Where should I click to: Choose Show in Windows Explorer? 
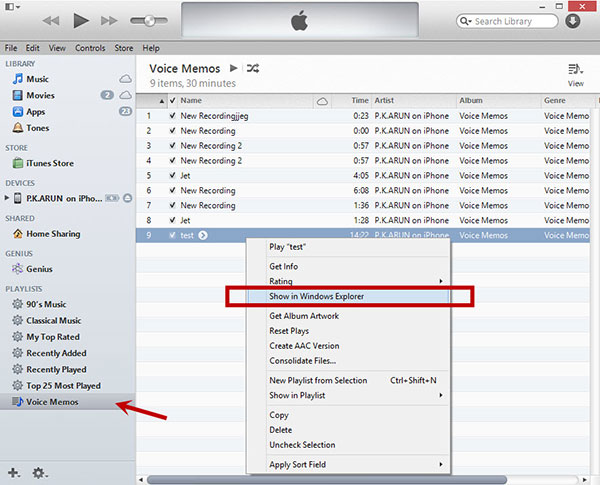pyautogui.click(x=348, y=296)
